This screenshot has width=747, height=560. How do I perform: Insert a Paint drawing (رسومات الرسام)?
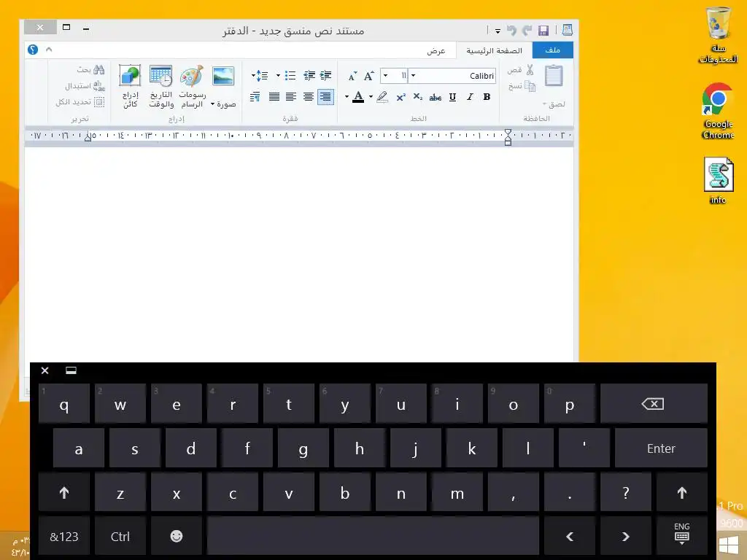(x=192, y=87)
